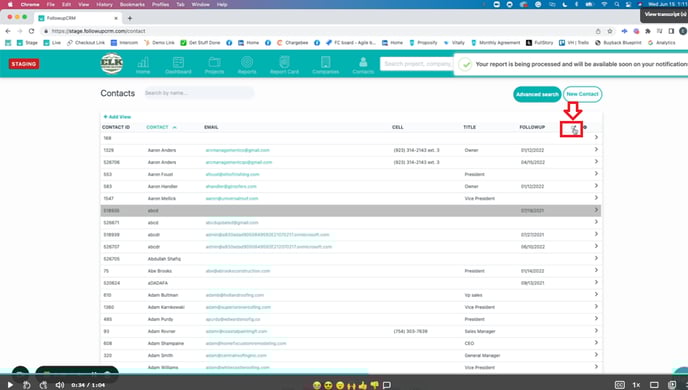Image resolution: width=688 pixels, height=390 pixels.
Task: Click the New Contact button
Action: [582, 94]
